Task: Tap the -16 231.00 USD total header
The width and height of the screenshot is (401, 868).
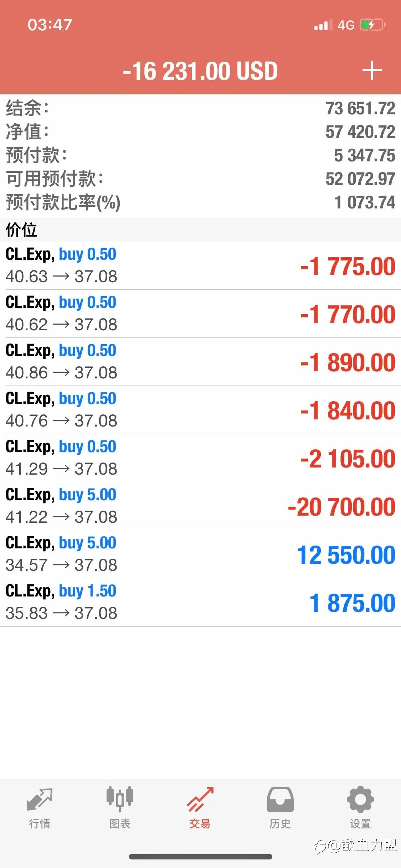Action: coord(200,71)
